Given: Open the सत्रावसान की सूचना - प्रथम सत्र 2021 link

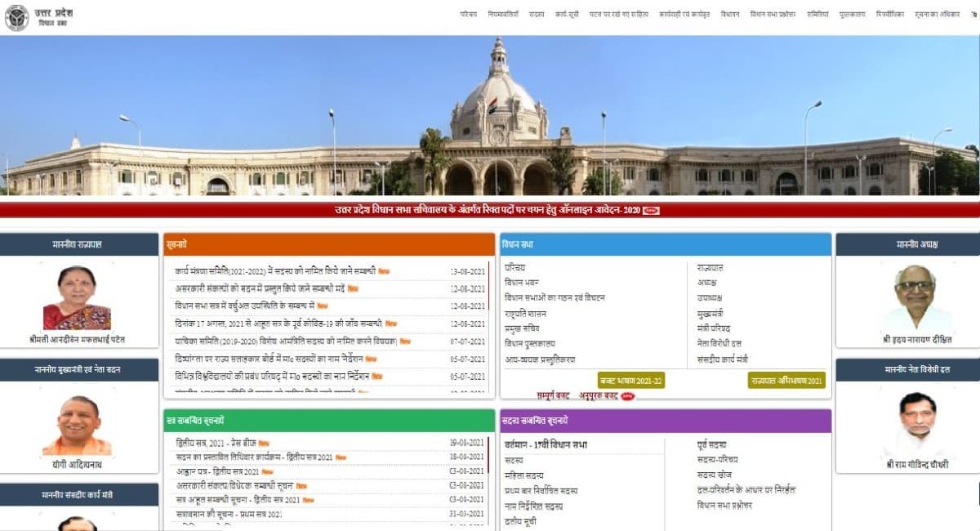Looking at the screenshot, I should coord(229,514).
